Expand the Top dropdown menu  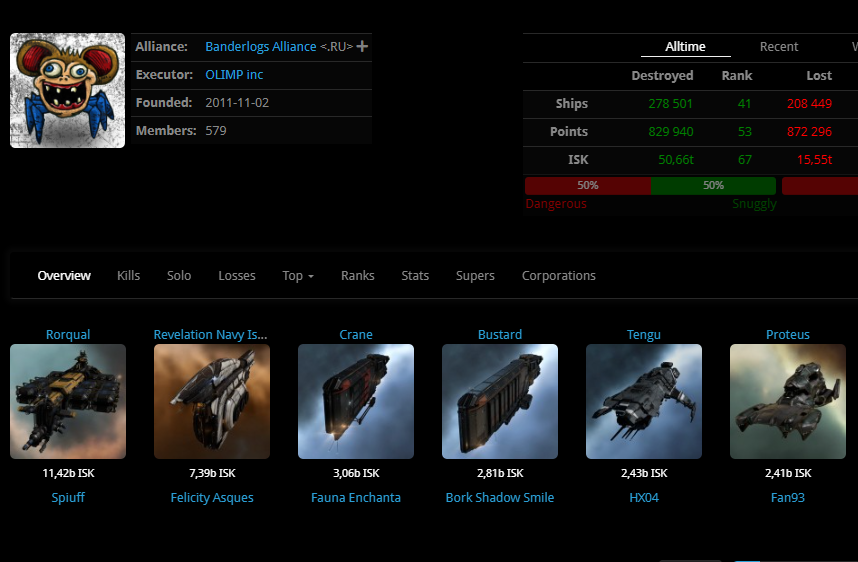(298, 276)
